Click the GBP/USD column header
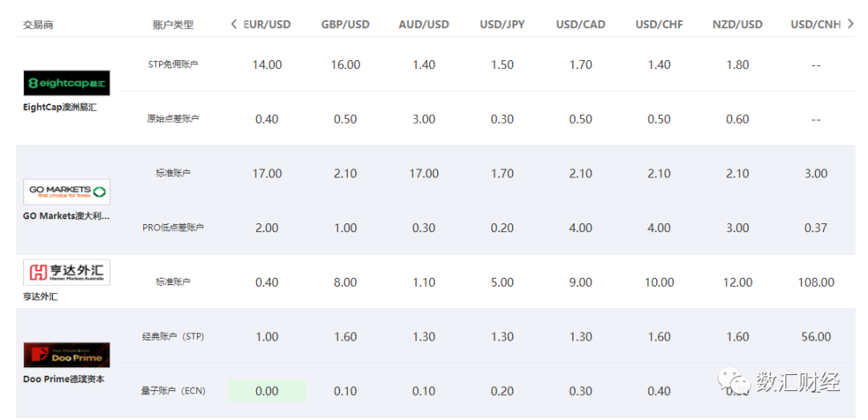Screen dimensions: 868x420 [346, 24]
